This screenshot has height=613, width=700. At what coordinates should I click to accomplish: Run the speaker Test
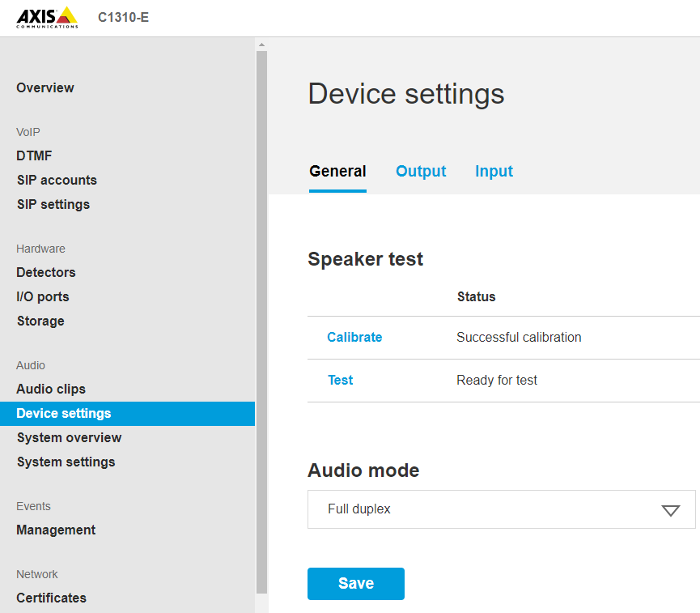point(340,380)
